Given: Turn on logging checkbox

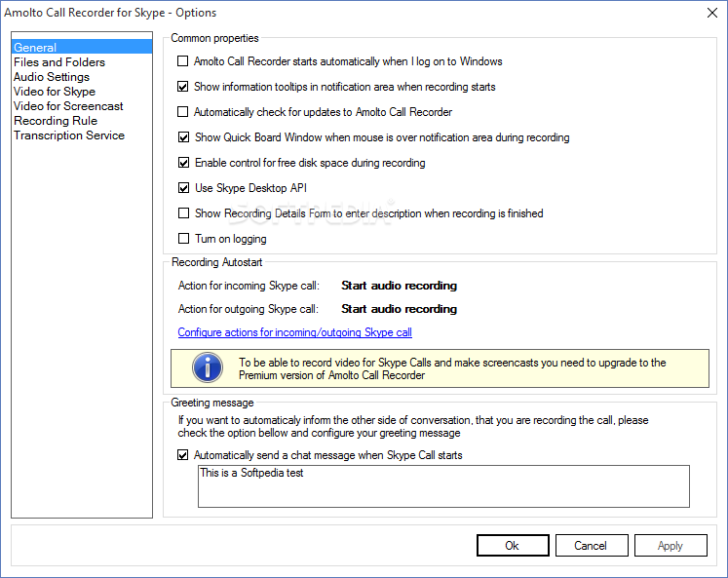Looking at the screenshot, I should [184, 239].
